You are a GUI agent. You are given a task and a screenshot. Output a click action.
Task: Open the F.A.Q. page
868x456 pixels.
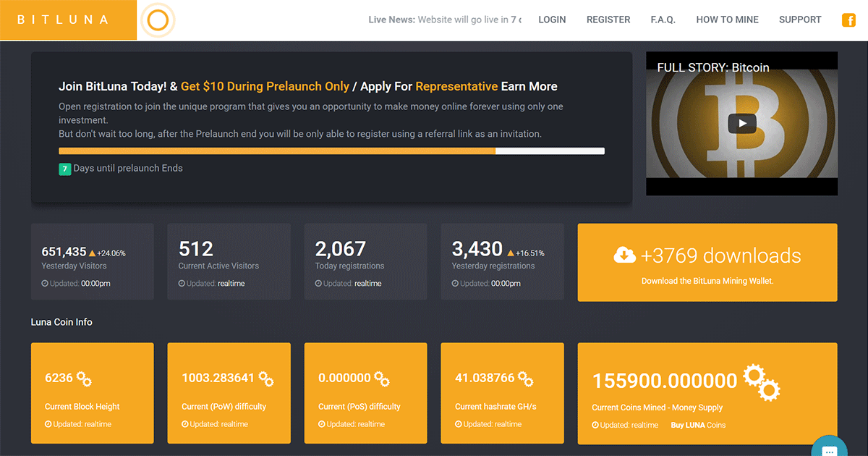(663, 20)
